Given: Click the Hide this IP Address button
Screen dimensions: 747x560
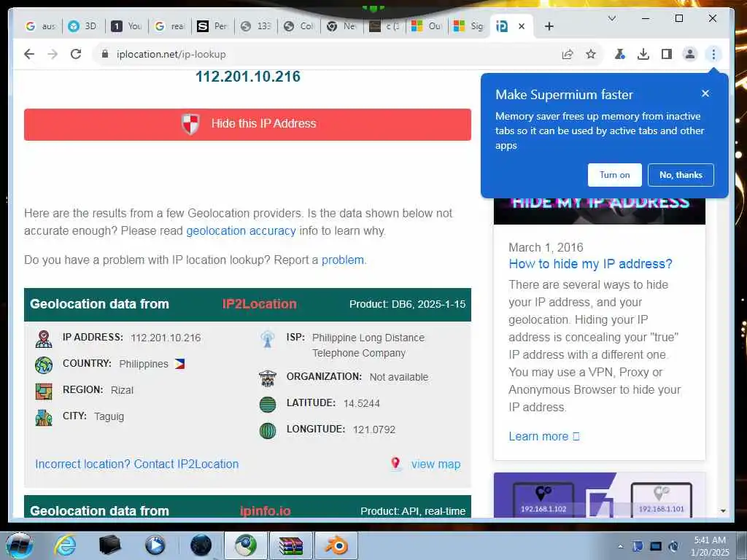Looking at the screenshot, I should coord(248,124).
